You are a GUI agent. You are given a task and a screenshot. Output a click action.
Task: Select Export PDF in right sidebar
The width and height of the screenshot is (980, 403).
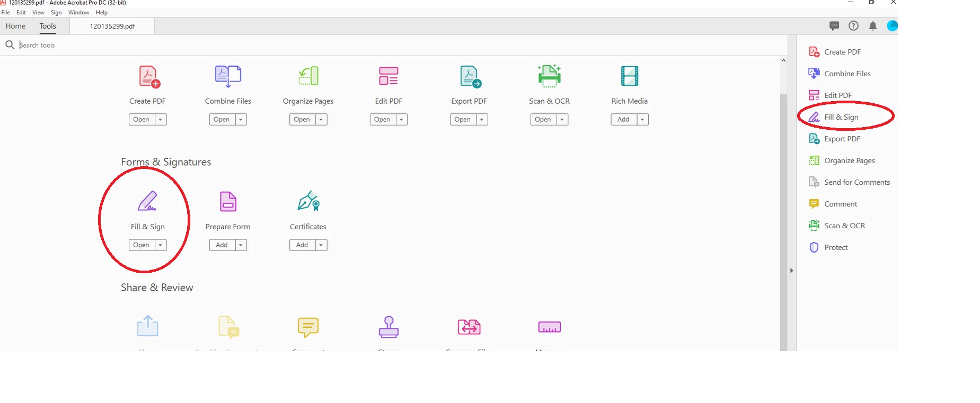(834, 139)
